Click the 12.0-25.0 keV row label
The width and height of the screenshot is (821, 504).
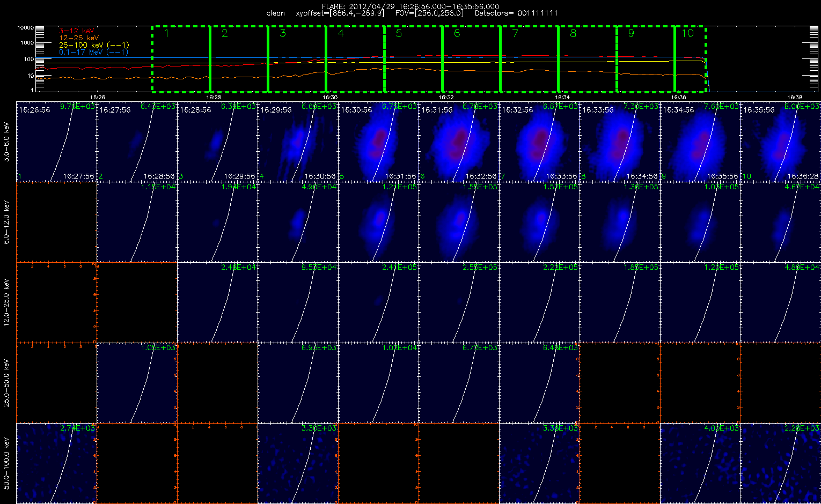(6, 302)
